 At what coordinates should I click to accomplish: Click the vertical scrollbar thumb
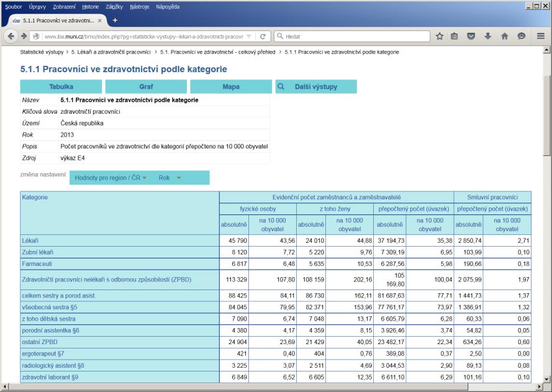546,115
